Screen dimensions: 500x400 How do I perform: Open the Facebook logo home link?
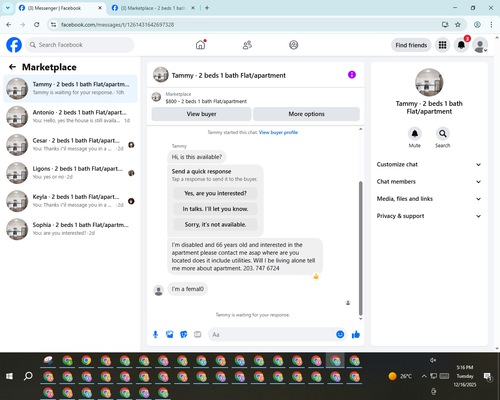14,45
